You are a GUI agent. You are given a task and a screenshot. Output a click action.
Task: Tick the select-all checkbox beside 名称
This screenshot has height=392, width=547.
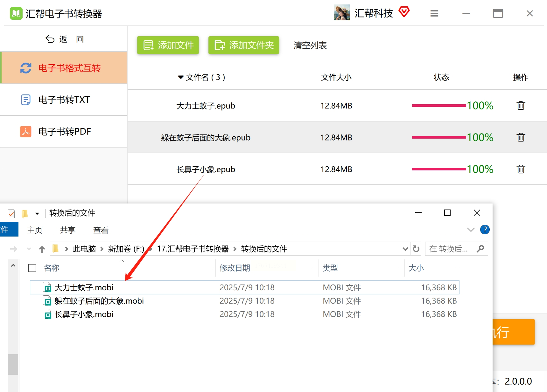click(32, 268)
